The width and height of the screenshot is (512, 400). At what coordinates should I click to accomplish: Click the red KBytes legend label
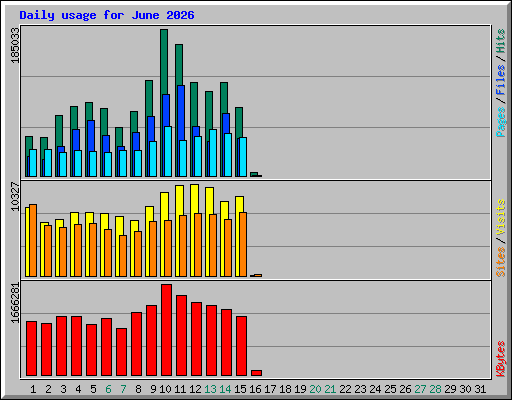click(501, 359)
